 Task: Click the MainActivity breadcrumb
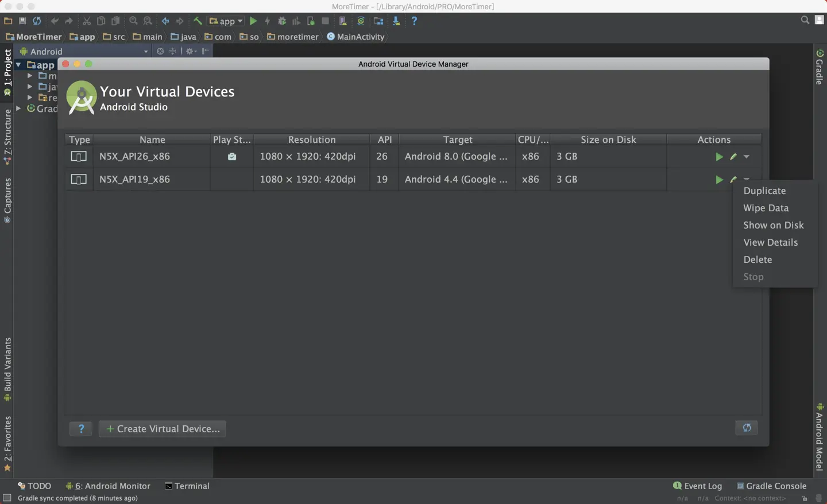pyautogui.click(x=355, y=37)
